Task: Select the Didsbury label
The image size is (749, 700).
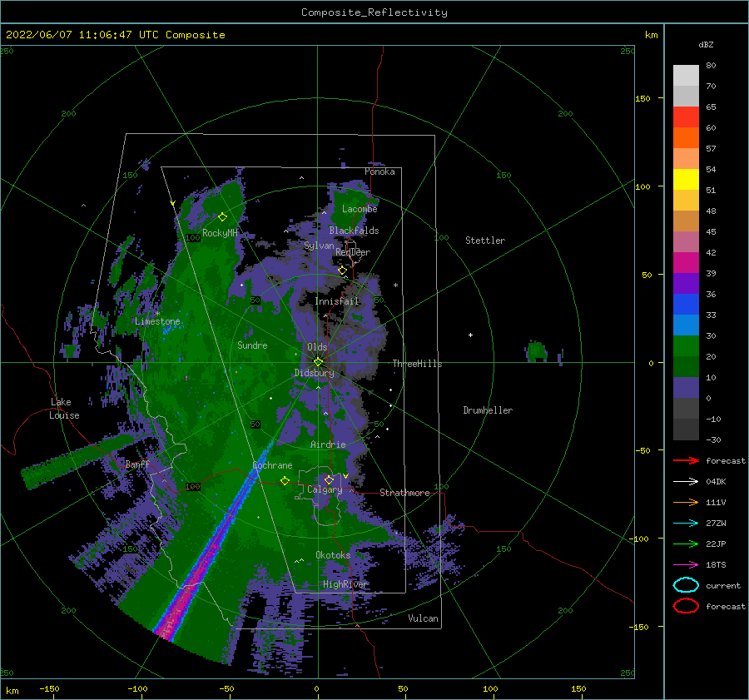Action: pyautogui.click(x=315, y=373)
